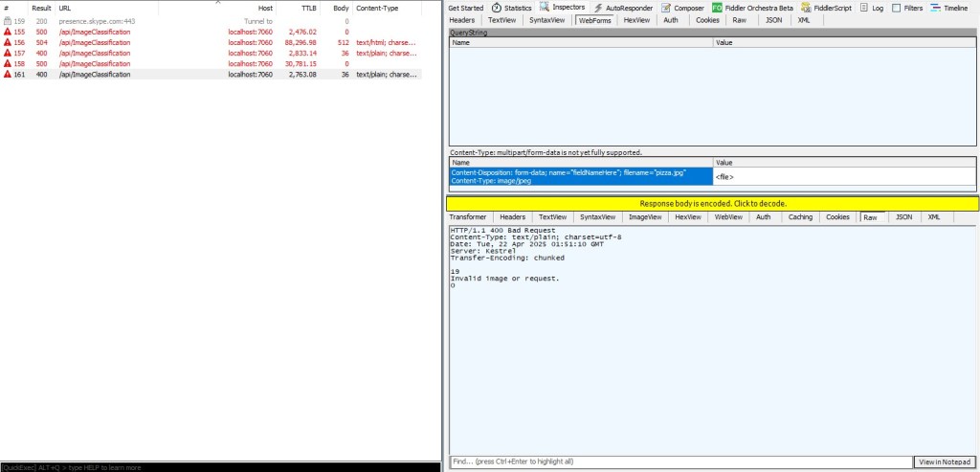Click yellow 'Response body is encoded' bar

click(712, 203)
